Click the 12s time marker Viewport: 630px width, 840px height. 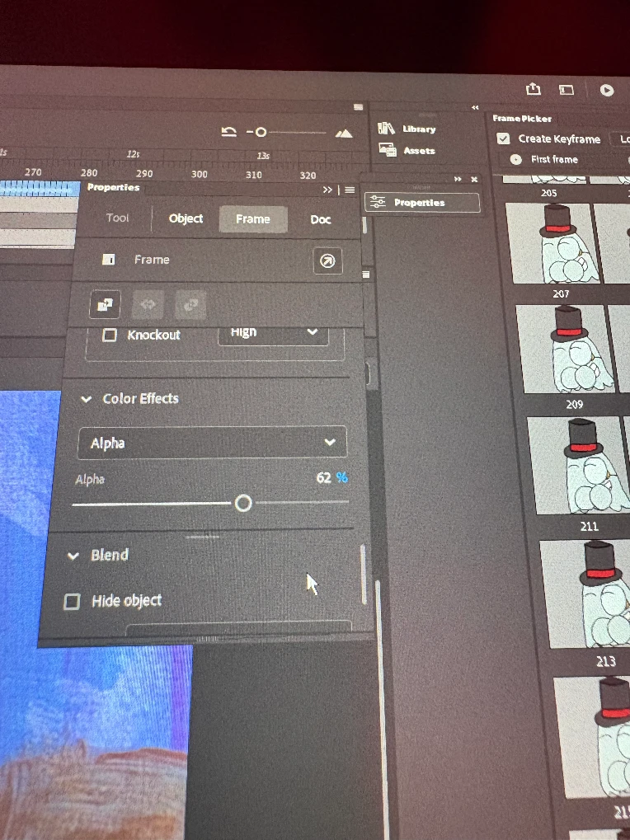tap(133, 154)
